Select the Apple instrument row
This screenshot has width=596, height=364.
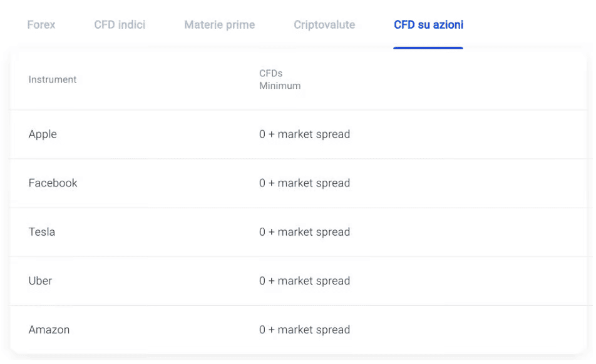click(299, 134)
